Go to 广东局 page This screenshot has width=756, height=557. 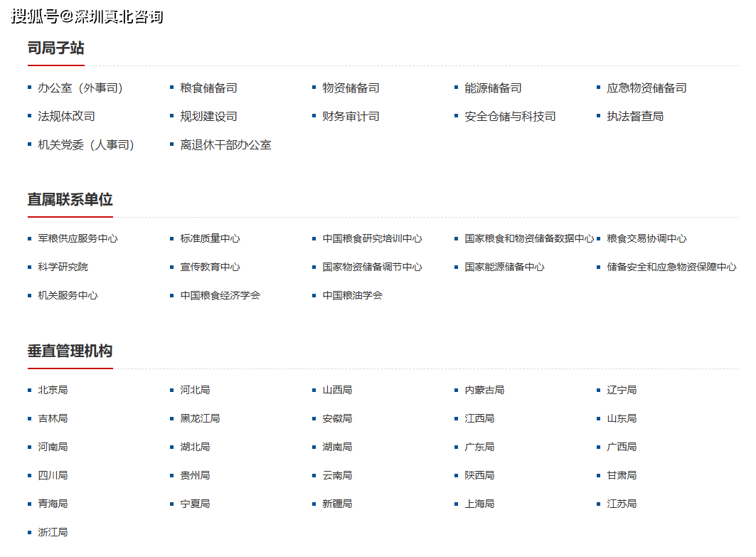(x=479, y=447)
